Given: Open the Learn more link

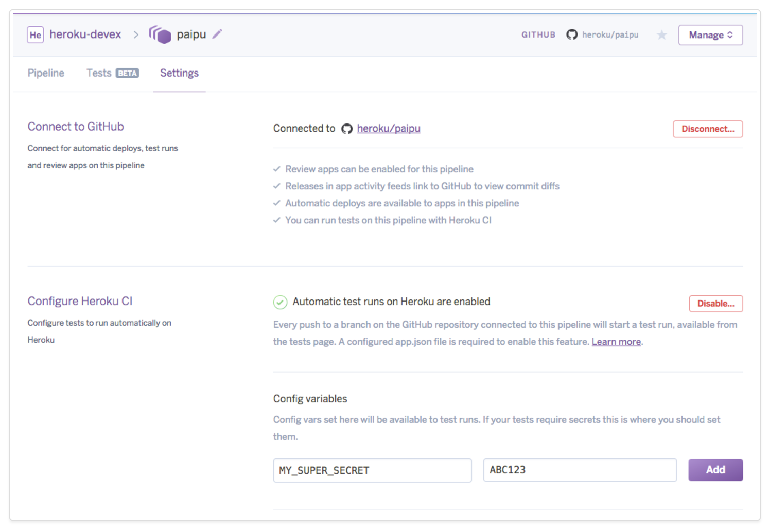Looking at the screenshot, I should [x=616, y=342].
